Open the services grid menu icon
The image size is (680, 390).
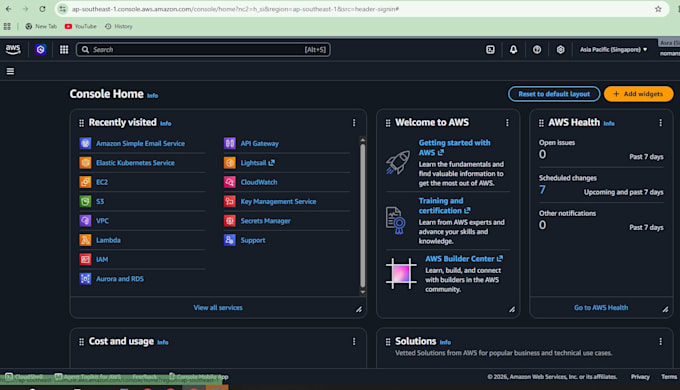(x=64, y=49)
